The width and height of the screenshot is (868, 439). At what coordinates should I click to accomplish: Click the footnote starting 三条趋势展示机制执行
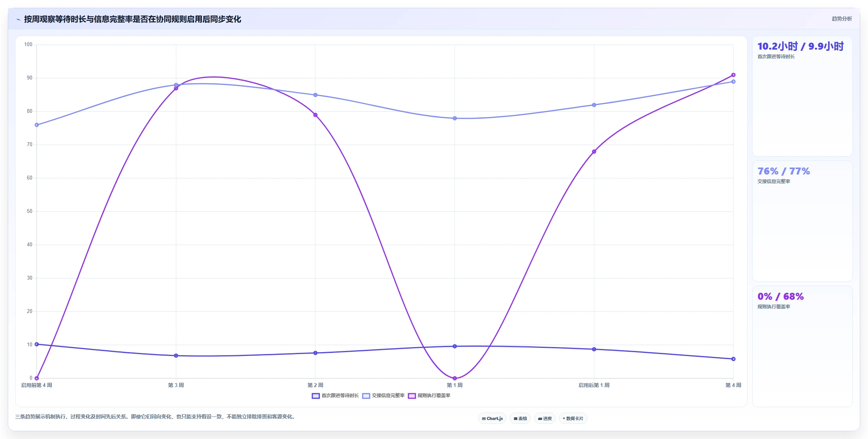tap(155, 417)
